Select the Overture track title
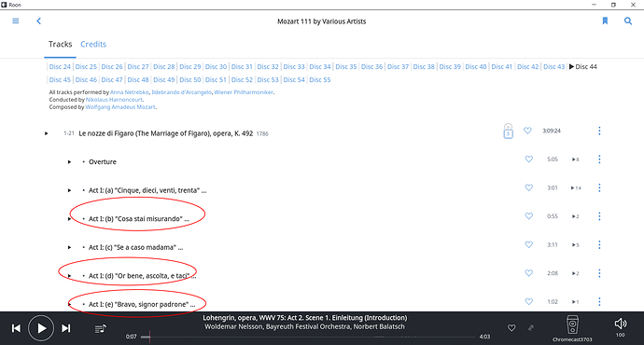Viewport: 644px width, 345px height. click(103, 161)
